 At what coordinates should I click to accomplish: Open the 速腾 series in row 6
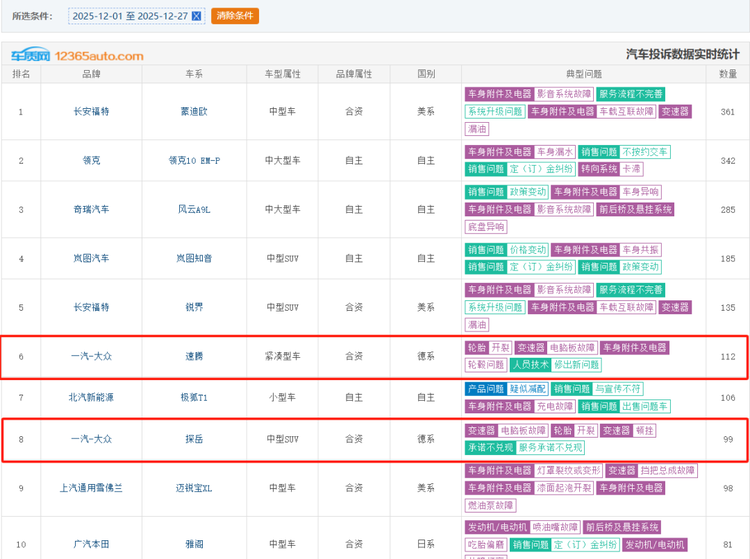(194, 356)
